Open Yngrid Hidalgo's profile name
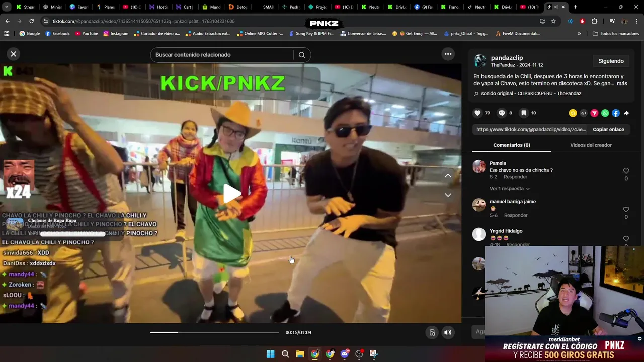 pos(506,231)
